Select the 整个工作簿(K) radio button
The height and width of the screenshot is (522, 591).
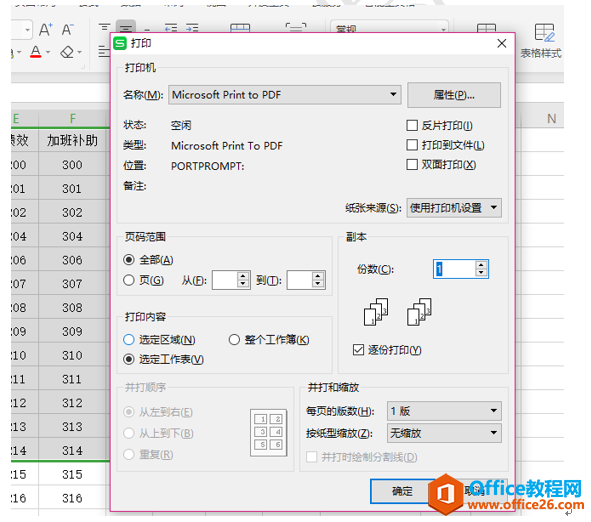tap(234, 340)
